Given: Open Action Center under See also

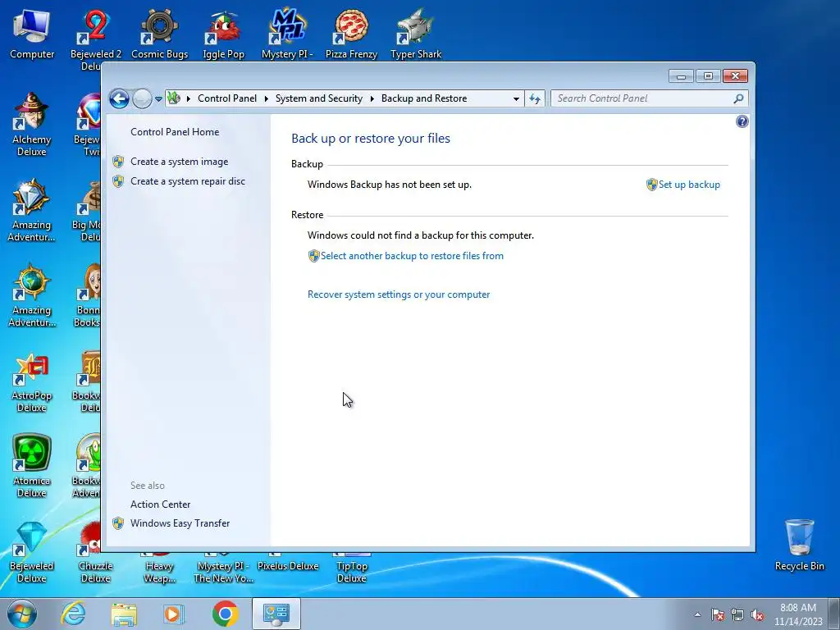Looking at the screenshot, I should pos(160,504).
